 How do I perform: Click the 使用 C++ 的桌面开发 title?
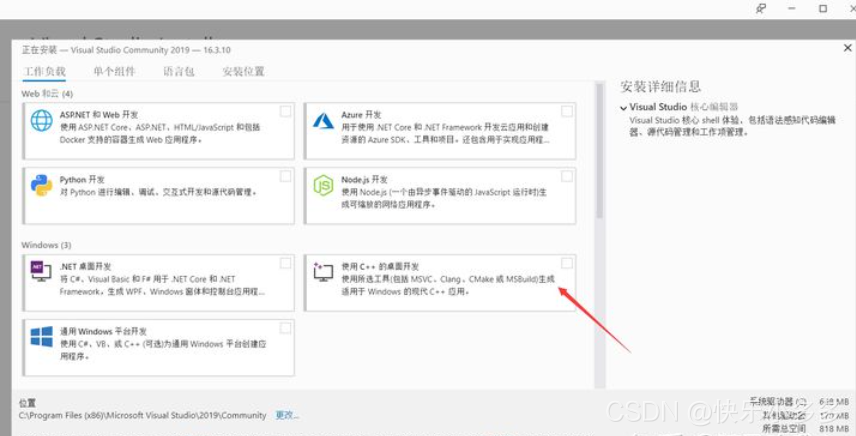[x=380, y=267]
